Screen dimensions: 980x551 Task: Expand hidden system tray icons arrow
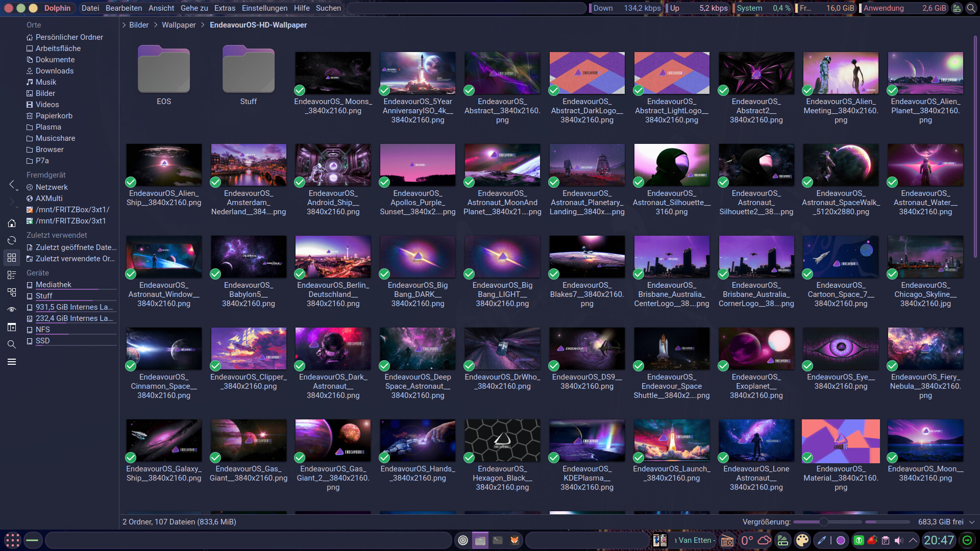coord(913,540)
